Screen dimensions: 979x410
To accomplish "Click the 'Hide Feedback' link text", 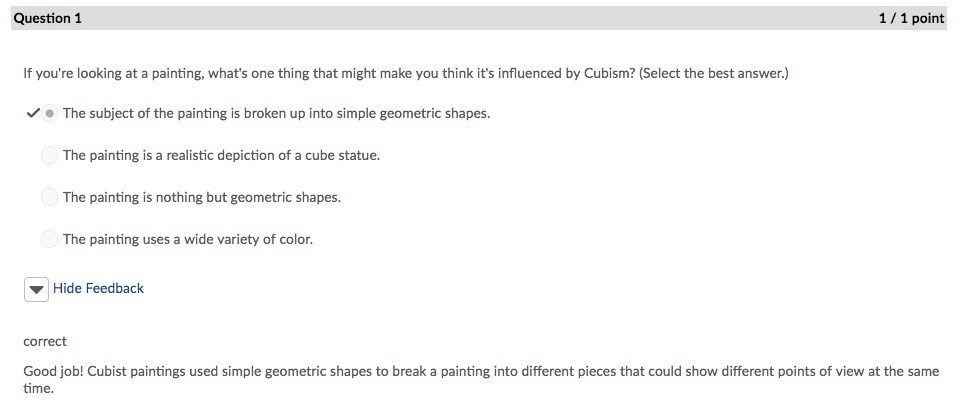I will point(98,288).
